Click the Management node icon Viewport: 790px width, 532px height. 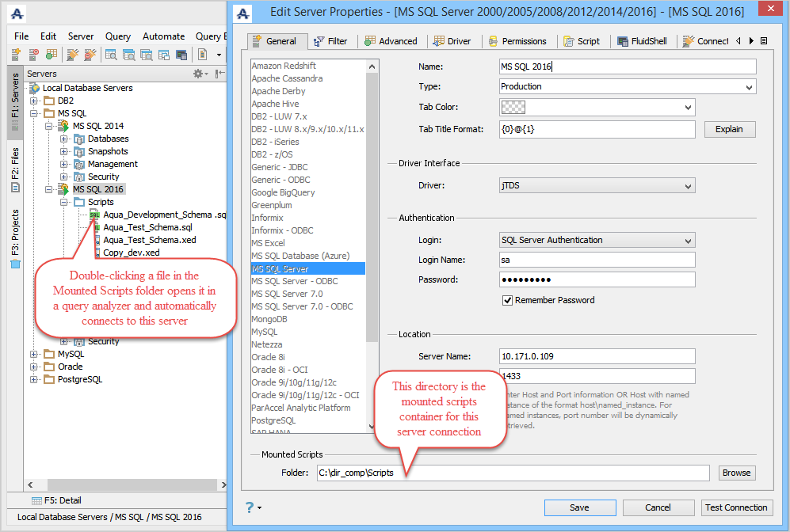pyautogui.click(x=79, y=164)
